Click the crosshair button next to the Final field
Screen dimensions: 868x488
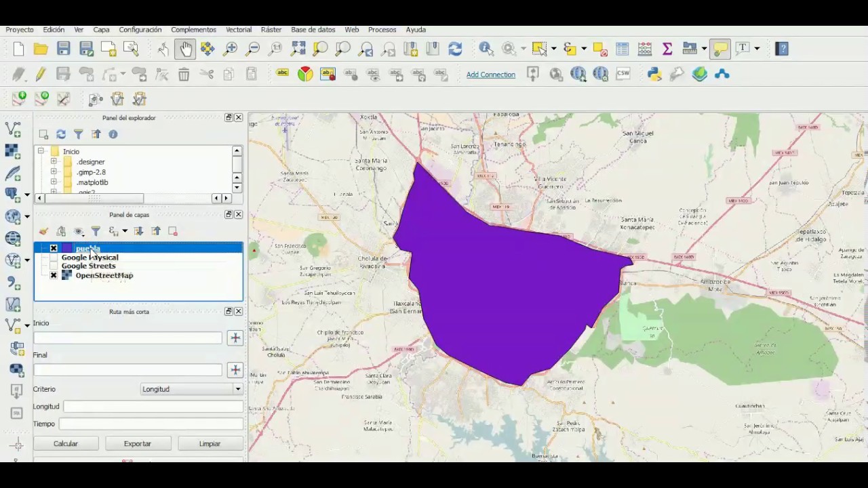pos(235,369)
